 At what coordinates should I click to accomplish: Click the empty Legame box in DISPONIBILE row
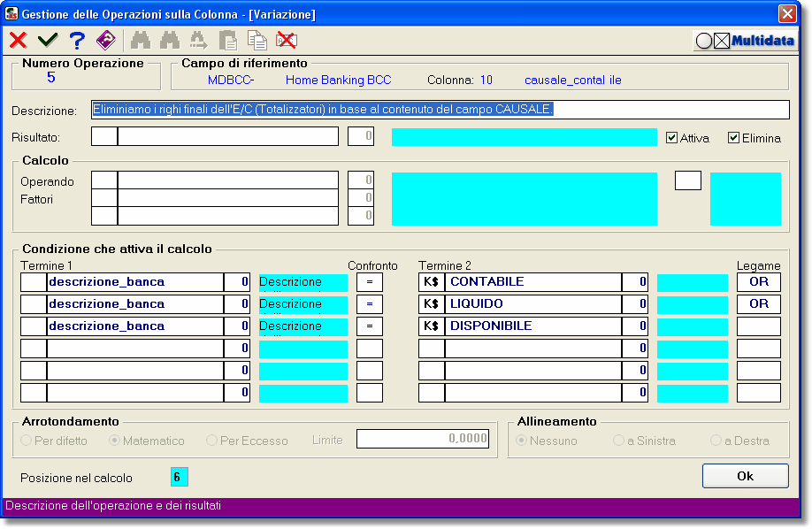[759, 326]
